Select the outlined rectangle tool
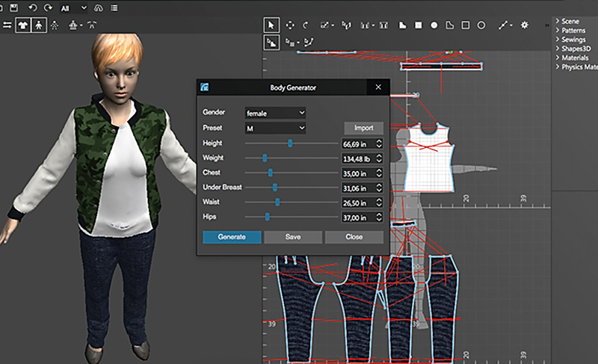The image size is (598, 364). [x=466, y=25]
